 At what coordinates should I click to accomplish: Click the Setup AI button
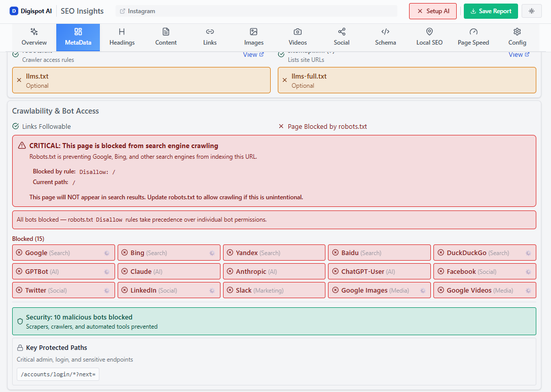click(433, 11)
